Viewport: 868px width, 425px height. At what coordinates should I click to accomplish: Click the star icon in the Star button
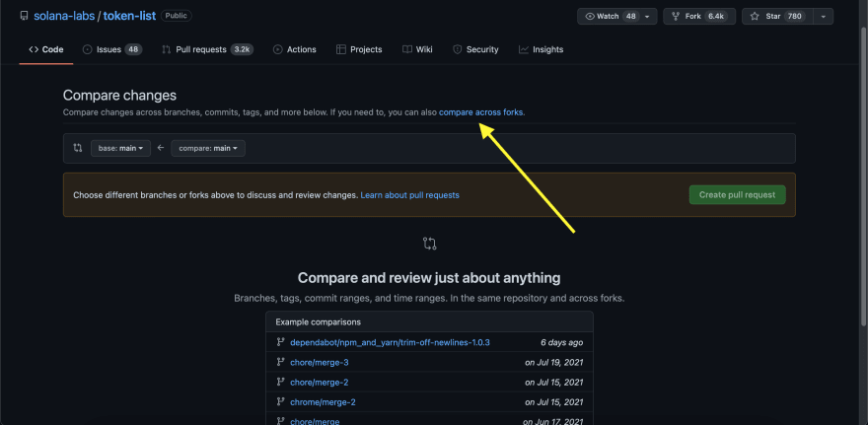click(x=755, y=17)
